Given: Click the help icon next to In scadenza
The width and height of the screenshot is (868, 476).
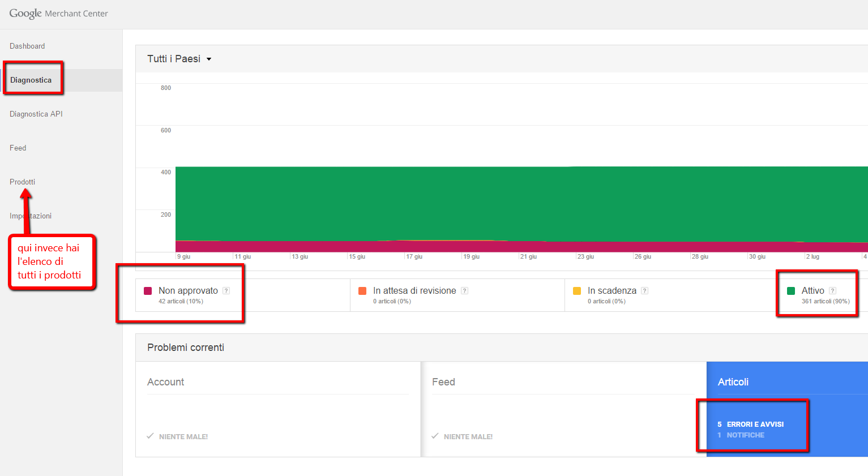Looking at the screenshot, I should coord(644,291).
